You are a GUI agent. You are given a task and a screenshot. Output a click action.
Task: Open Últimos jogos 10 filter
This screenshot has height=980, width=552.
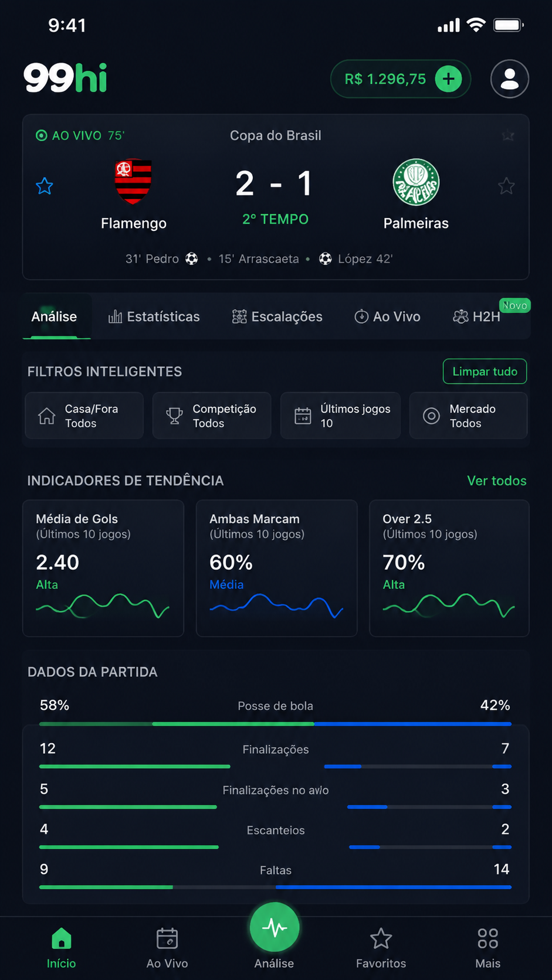tap(340, 416)
